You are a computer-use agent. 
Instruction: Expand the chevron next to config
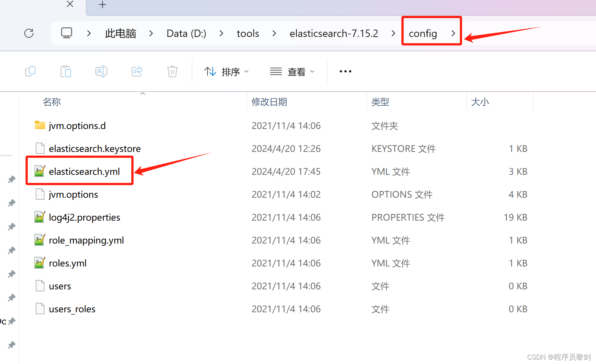[453, 33]
